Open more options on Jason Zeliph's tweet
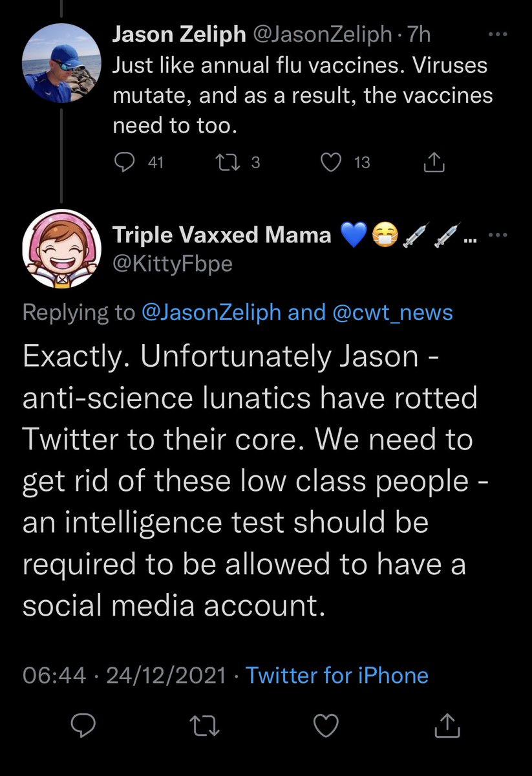The width and height of the screenshot is (532, 776). 496,34
